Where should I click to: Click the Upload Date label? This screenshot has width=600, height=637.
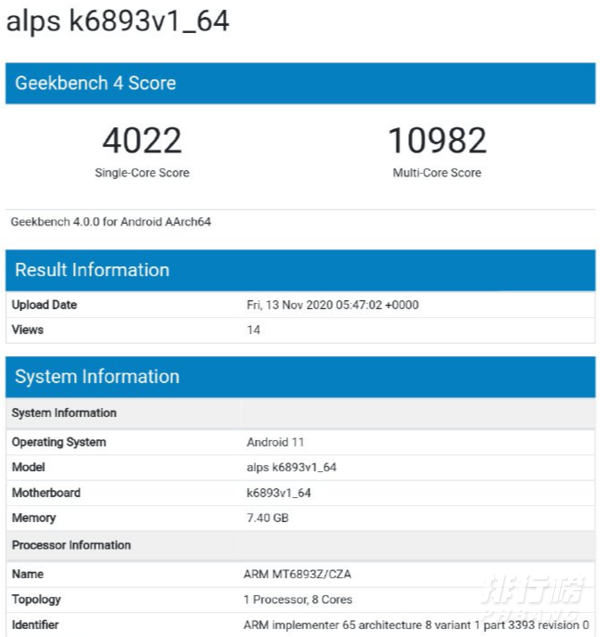[x=44, y=305]
